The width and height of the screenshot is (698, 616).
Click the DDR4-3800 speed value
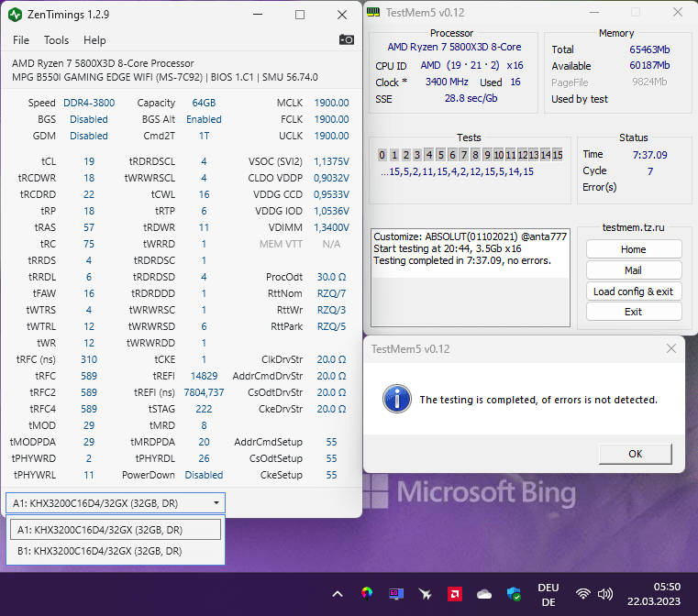(89, 103)
